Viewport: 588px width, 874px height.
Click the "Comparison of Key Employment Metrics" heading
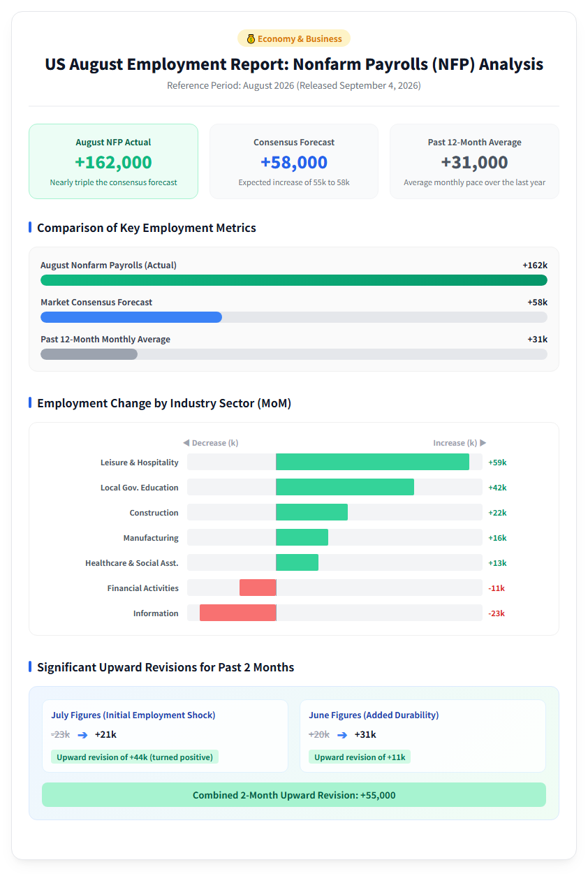coord(147,228)
